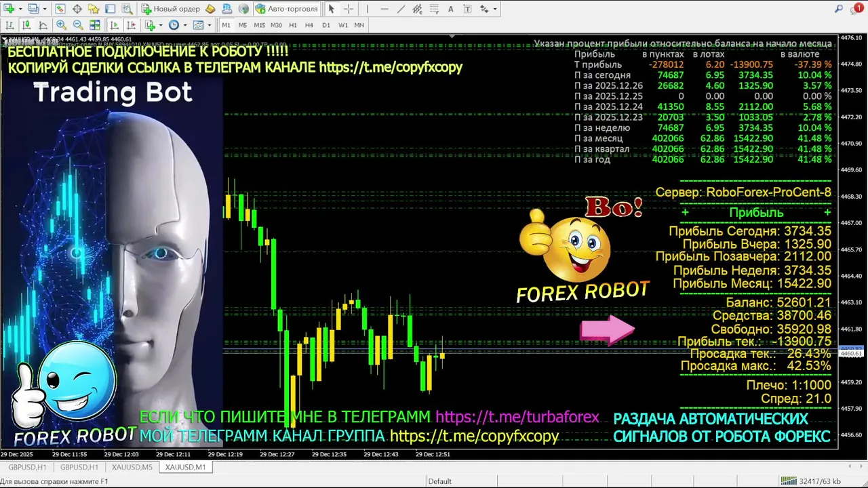Open the red notification badge
This screenshot has width=868, height=488.
coord(859,8)
